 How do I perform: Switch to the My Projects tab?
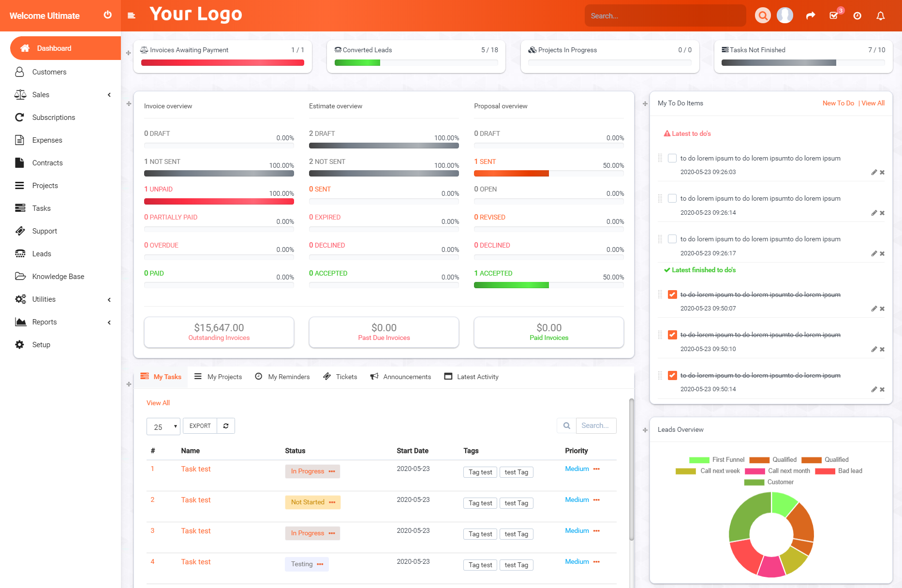click(x=218, y=377)
